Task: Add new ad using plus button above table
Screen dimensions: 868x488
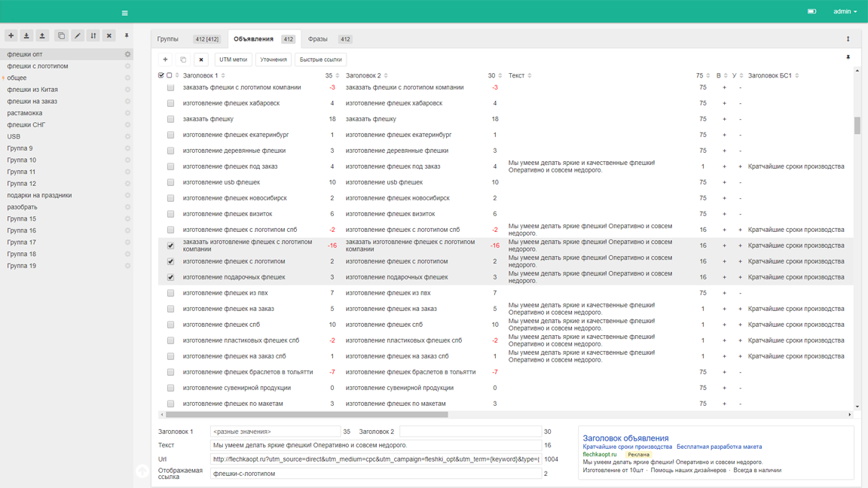Action: click(165, 59)
